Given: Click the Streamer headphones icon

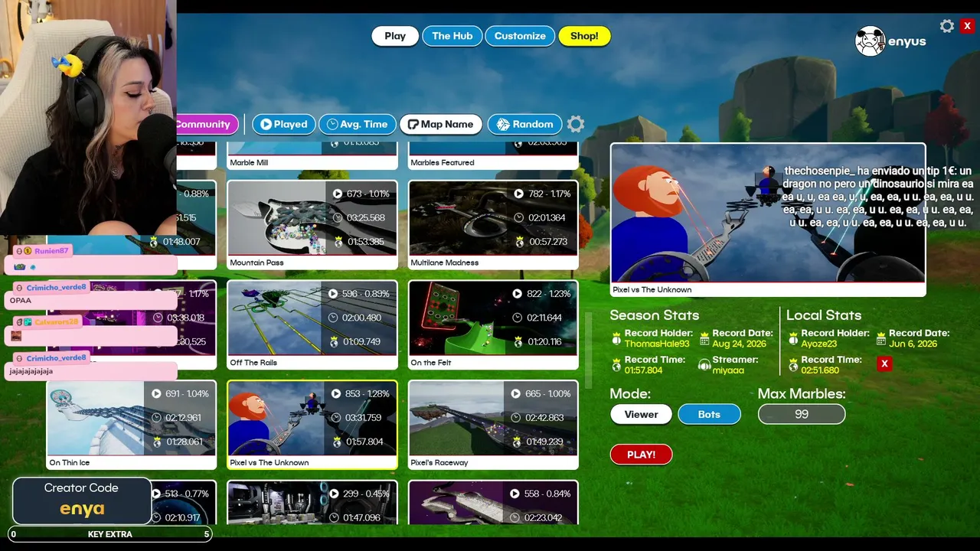Looking at the screenshot, I should [x=704, y=365].
